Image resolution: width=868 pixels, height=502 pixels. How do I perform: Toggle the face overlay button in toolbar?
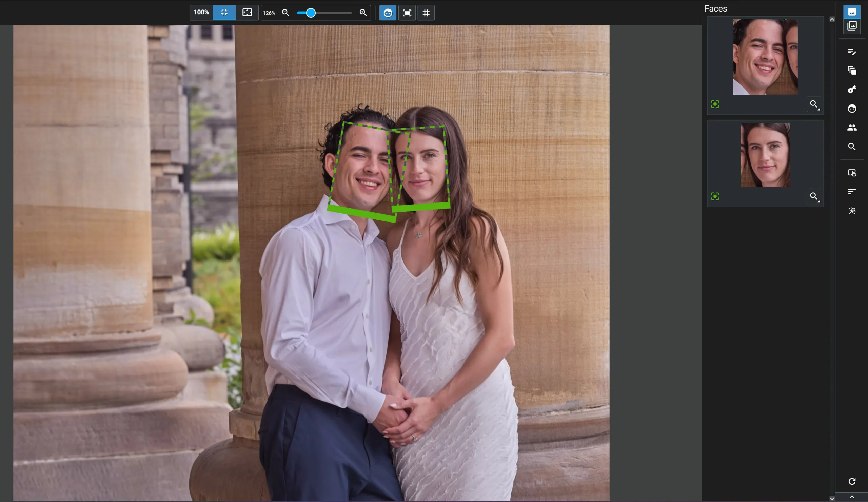click(x=388, y=13)
